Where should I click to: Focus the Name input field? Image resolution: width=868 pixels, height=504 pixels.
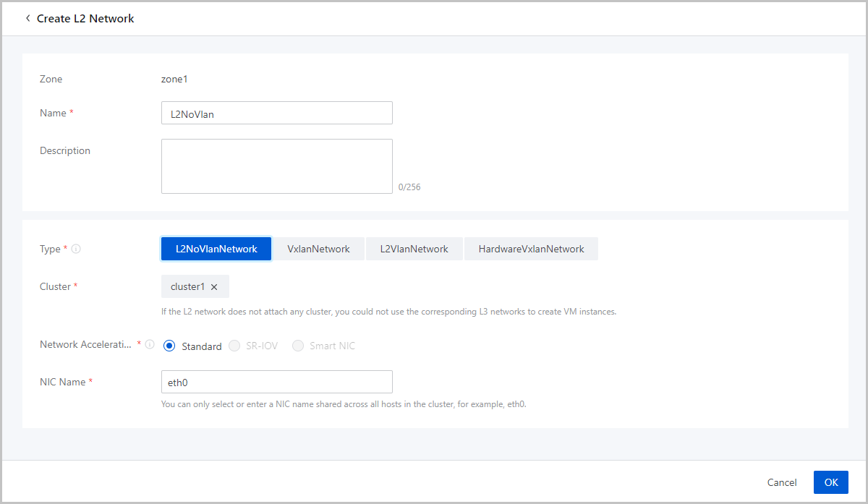tap(277, 113)
